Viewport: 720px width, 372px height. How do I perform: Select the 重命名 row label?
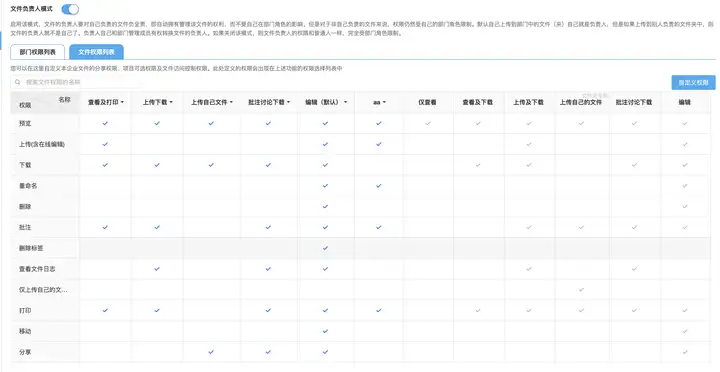28,186
